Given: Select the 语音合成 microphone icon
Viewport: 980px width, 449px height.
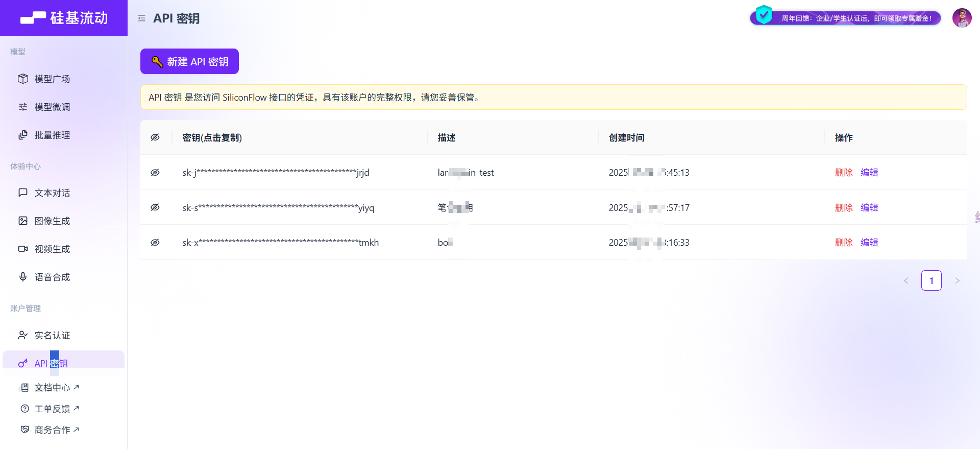Looking at the screenshot, I should pos(23,277).
